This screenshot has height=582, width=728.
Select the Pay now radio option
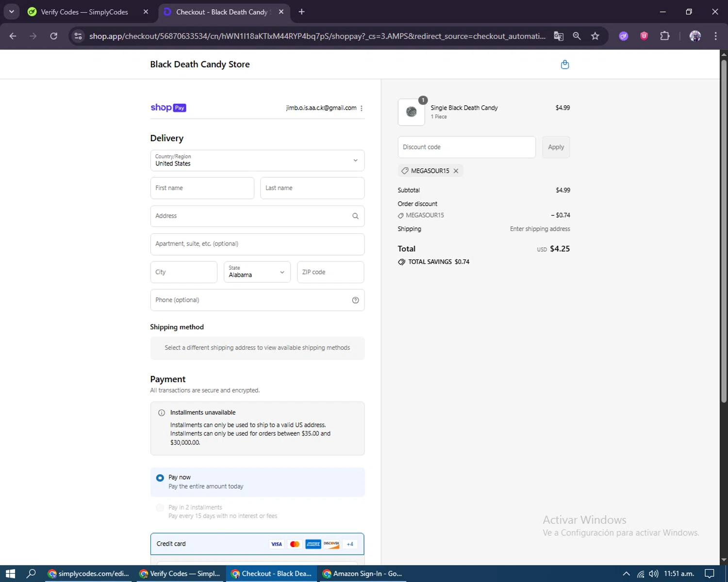(160, 478)
